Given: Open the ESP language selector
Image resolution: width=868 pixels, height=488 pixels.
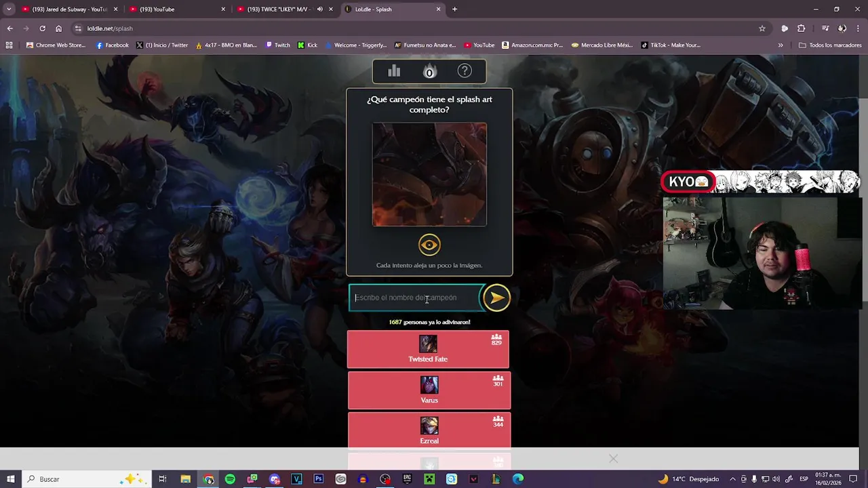Looking at the screenshot, I should pos(804,479).
